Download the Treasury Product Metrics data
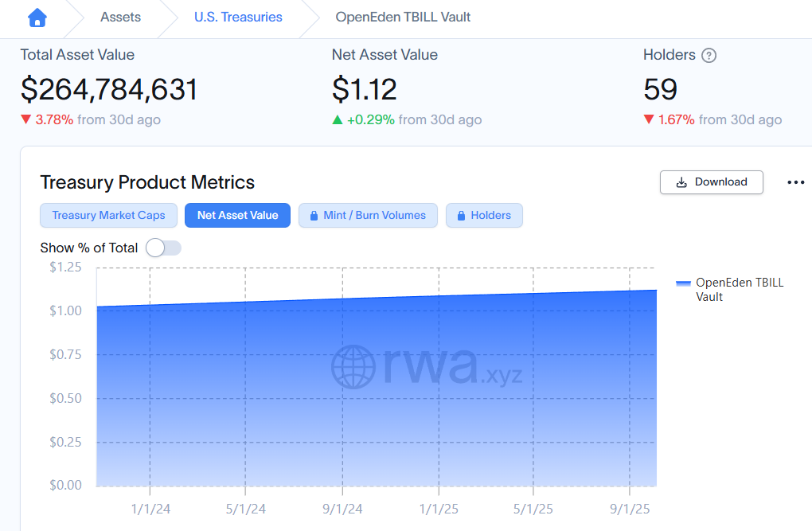The height and width of the screenshot is (531, 812). (711, 182)
